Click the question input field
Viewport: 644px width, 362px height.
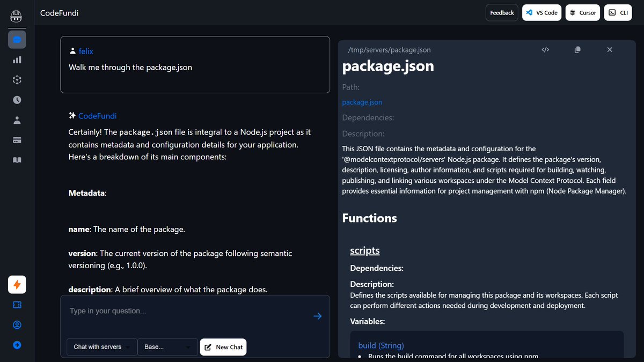pos(188,311)
